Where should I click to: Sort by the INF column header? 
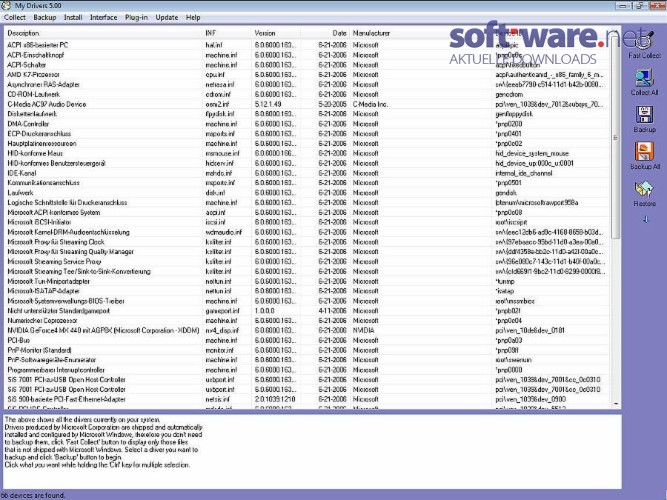click(x=227, y=33)
